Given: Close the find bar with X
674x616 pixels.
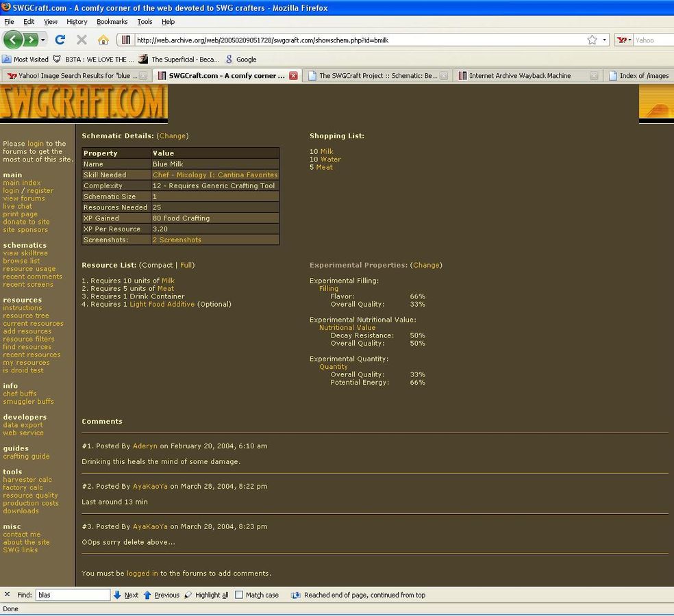Looking at the screenshot, I should [7, 595].
